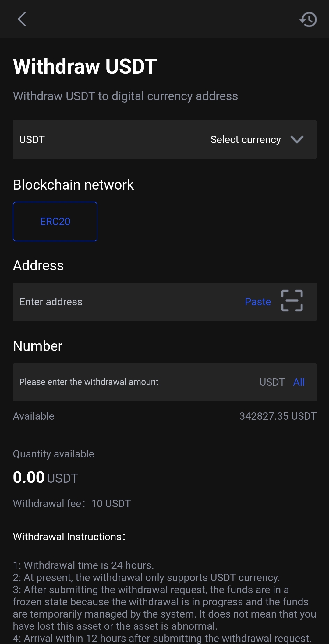Image resolution: width=329 pixels, height=644 pixels.
Task: Tap the Withdrawal Instructions heading
Action: tap(69, 537)
